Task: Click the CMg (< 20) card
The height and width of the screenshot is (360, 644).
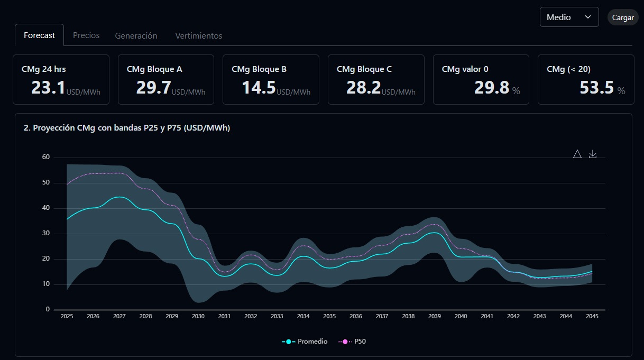Action: point(585,79)
